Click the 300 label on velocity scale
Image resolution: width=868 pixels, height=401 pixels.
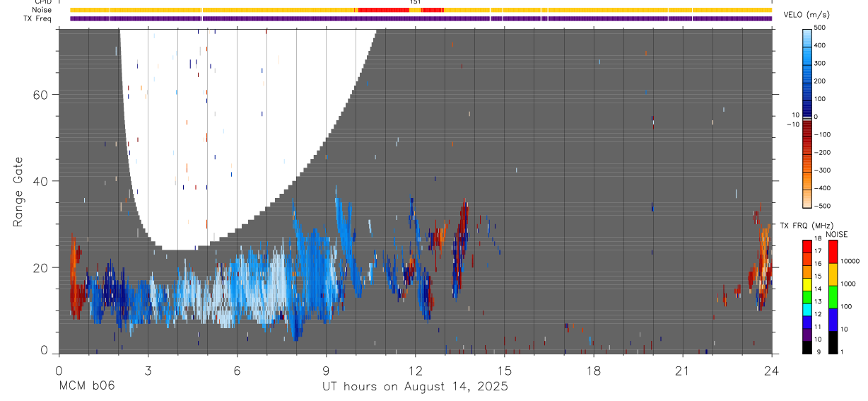[x=819, y=63]
